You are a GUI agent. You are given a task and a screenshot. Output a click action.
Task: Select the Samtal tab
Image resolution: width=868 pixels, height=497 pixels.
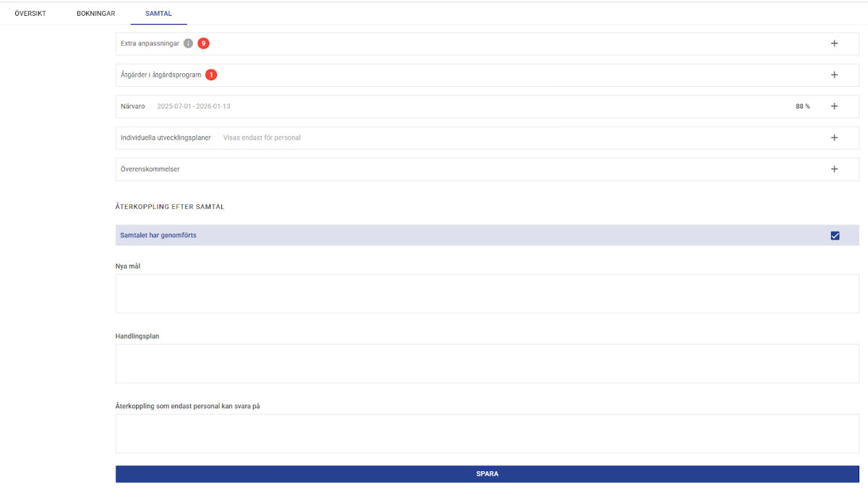pos(158,13)
